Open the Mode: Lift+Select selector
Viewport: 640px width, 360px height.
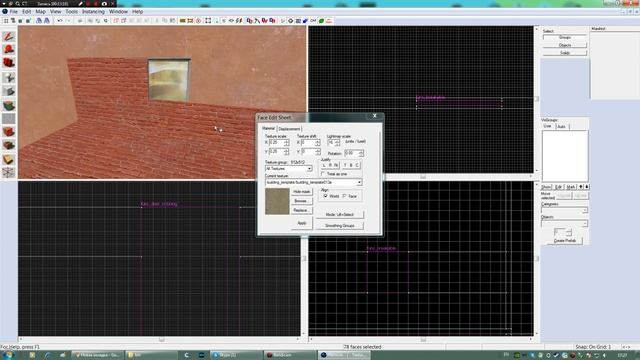[340, 214]
